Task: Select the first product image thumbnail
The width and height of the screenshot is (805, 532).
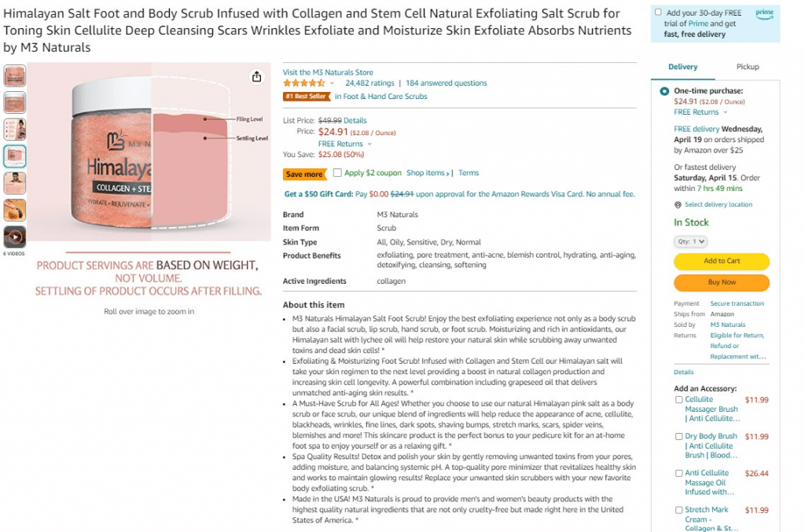Action: pyautogui.click(x=15, y=76)
